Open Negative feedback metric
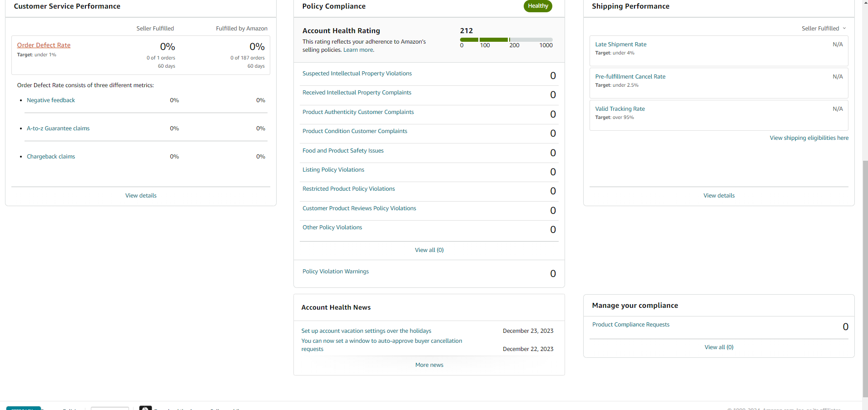The height and width of the screenshot is (410, 868). [51, 100]
